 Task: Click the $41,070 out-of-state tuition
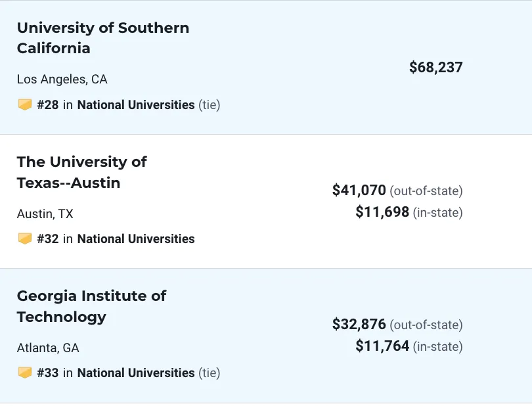(359, 190)
